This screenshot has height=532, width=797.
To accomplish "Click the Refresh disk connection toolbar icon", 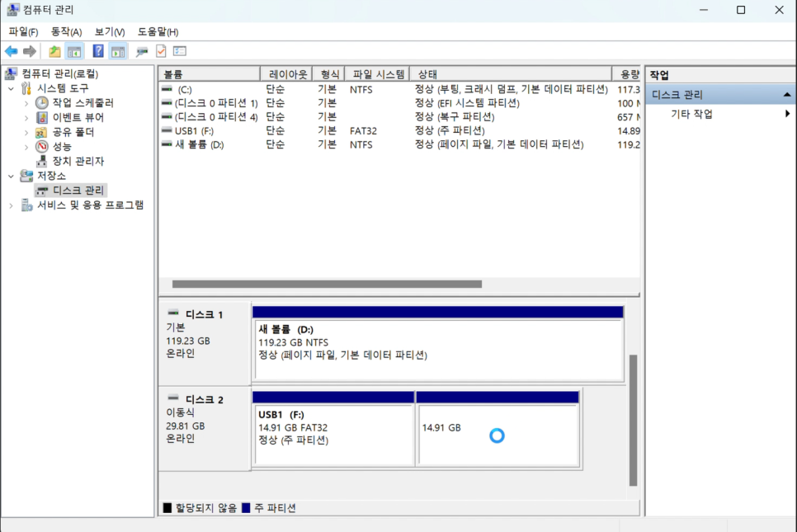I will [142, 51].
